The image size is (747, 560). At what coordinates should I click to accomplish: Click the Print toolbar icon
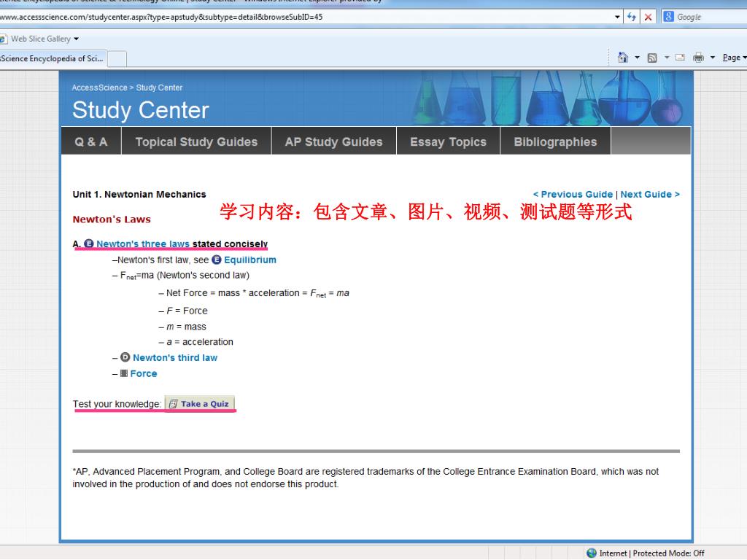pos(698,58)
